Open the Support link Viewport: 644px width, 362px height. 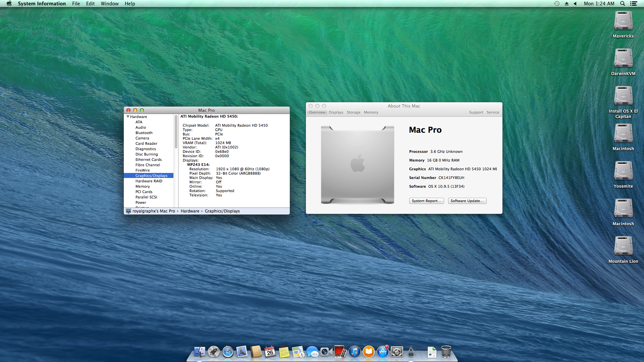pos(476,112)
